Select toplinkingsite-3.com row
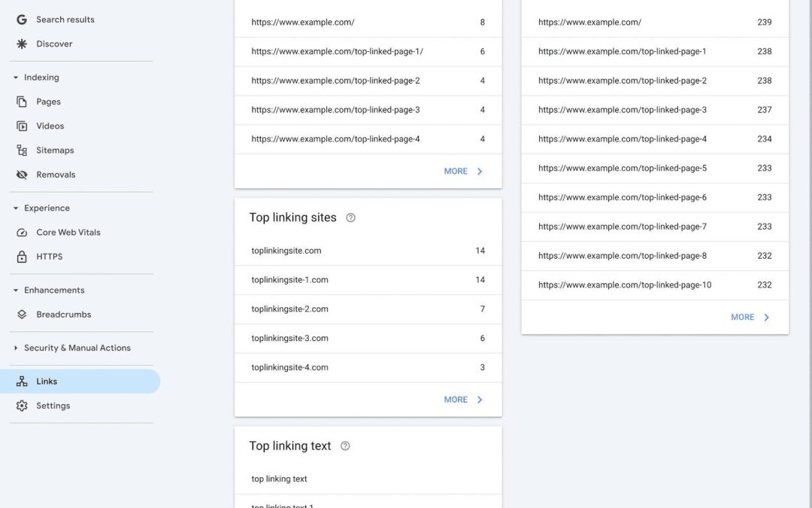The image size is (812, 508). coord(368,339)
